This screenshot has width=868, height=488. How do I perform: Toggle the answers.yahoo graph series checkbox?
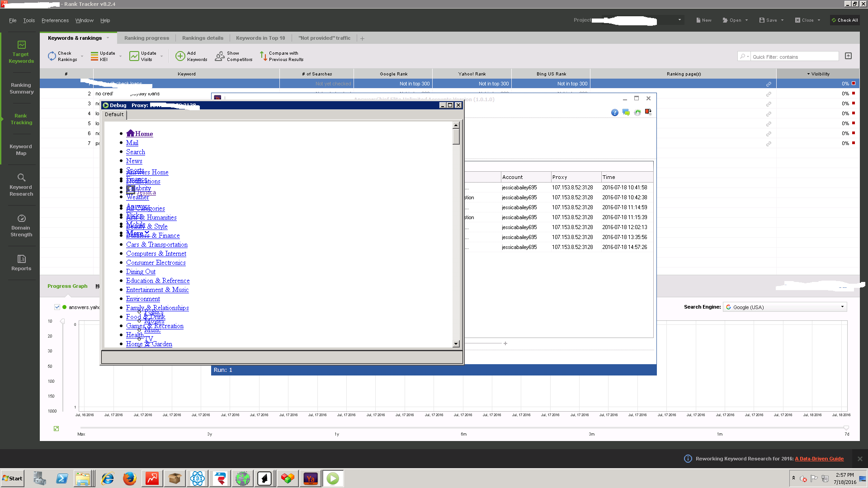57,307
